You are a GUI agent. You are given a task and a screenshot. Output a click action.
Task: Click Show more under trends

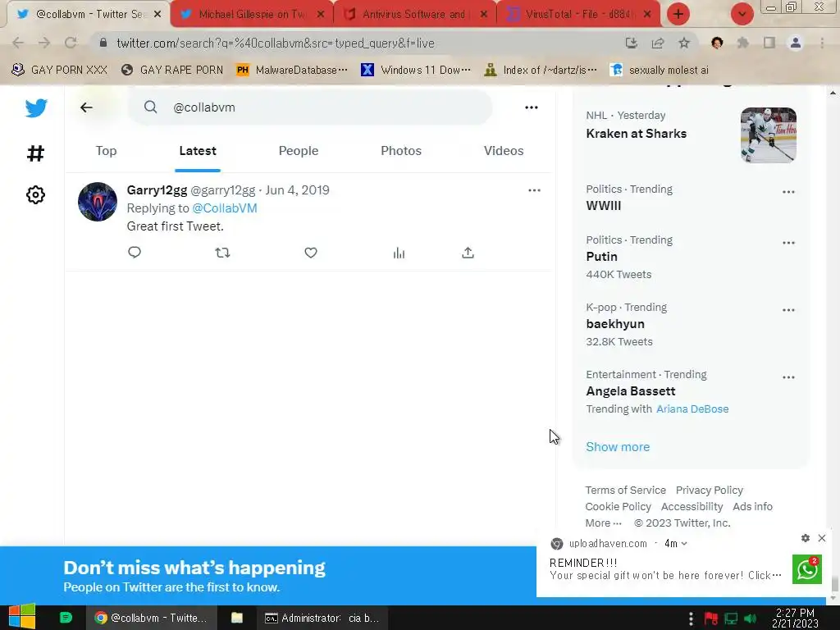618,447
